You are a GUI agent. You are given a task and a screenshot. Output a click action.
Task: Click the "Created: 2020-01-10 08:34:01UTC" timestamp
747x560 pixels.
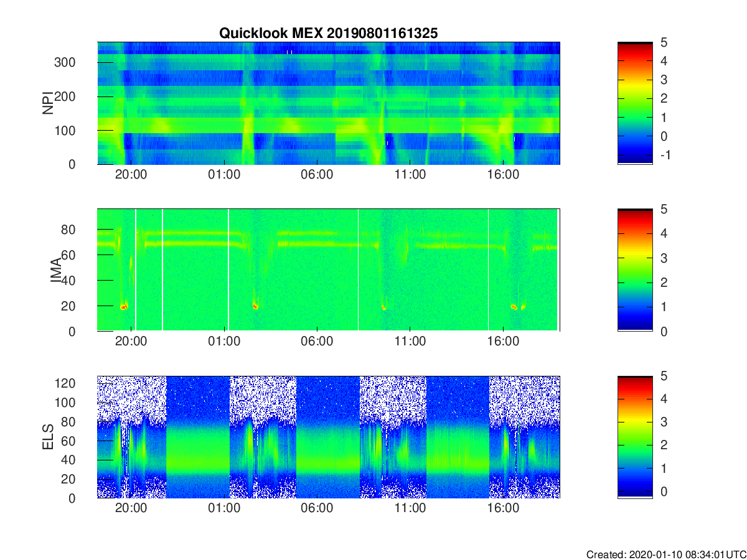point(666,554)
